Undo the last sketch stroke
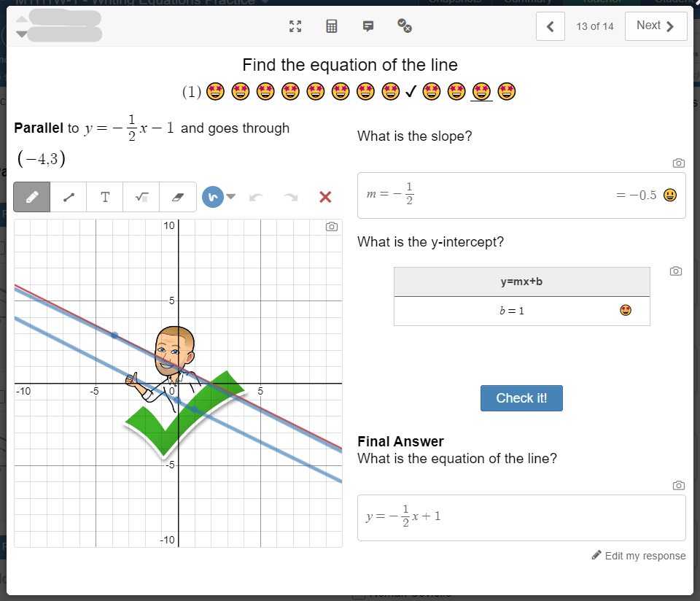Viewport: 700px width, 601px height. coord(256,197)
